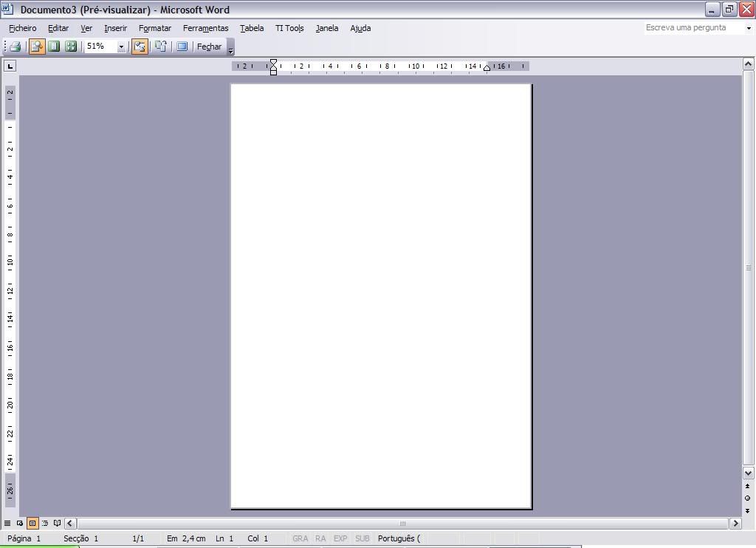Click the Shrink to Fit icon

pyautogui.click(x=160, y=47)
